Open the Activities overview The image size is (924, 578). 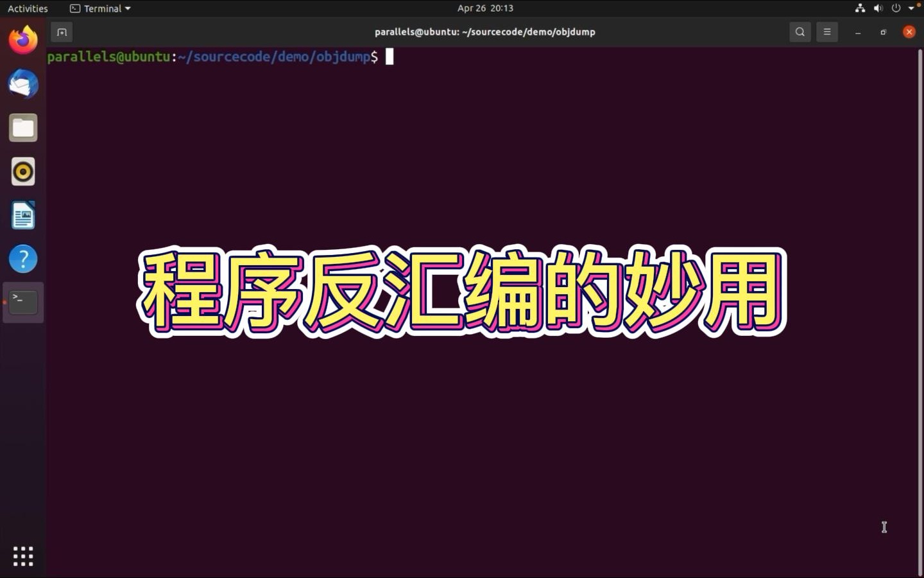[x=28, y=8]
